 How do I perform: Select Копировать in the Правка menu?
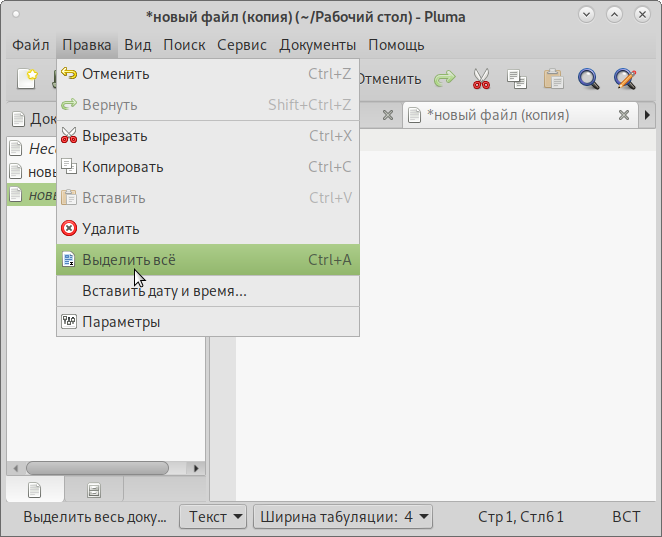[122, 167]
